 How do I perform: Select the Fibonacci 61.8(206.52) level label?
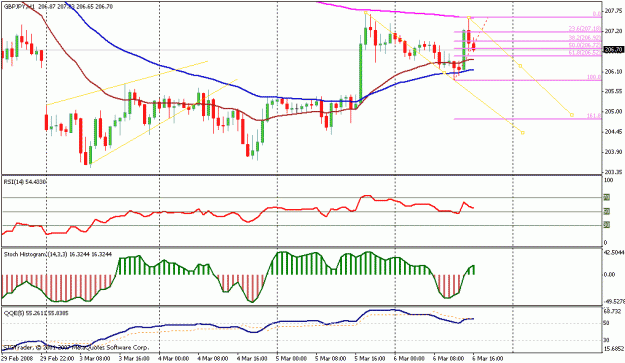coord(584,53)
